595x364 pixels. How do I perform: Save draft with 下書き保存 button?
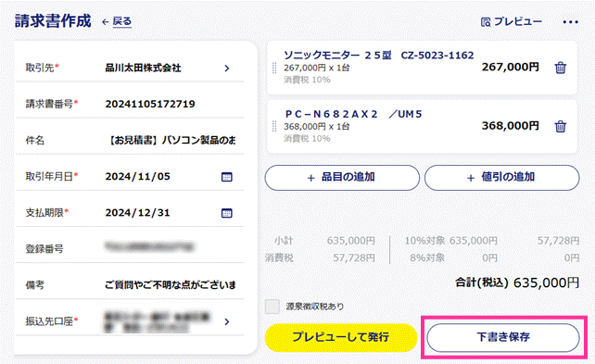pos(503,337)
